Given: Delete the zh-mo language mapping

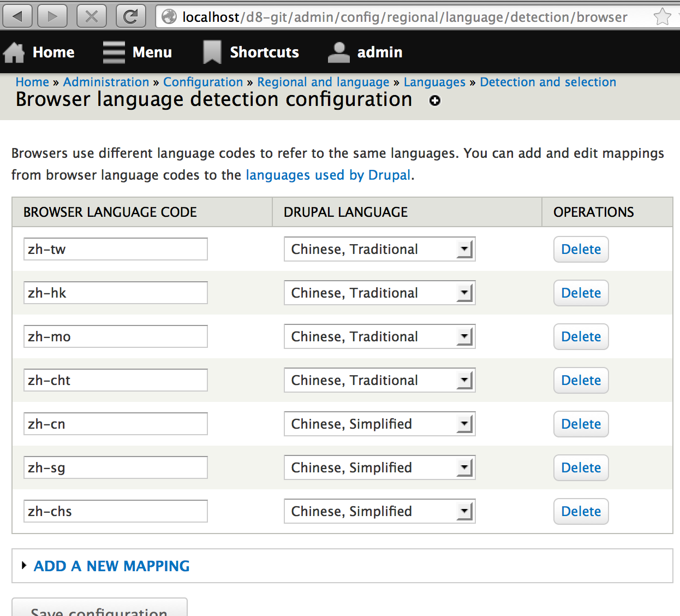Looking at the screenshot, I should pos(581,336).
